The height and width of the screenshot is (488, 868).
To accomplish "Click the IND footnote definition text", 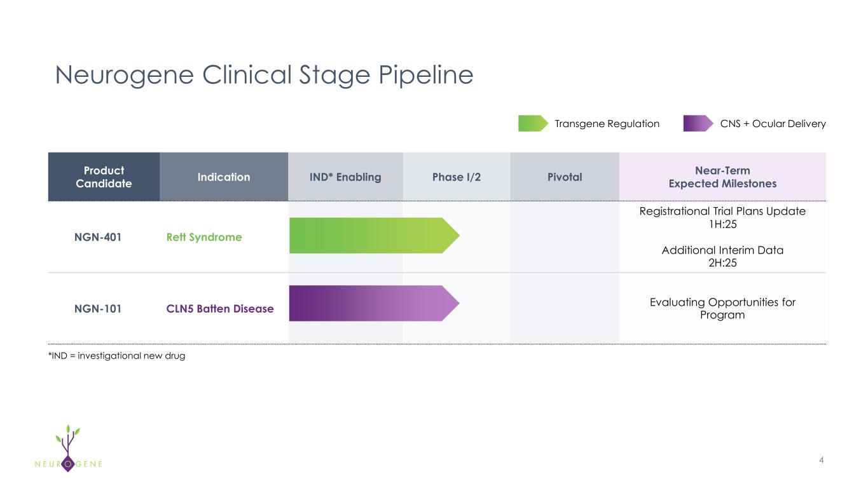I will 117,356.
